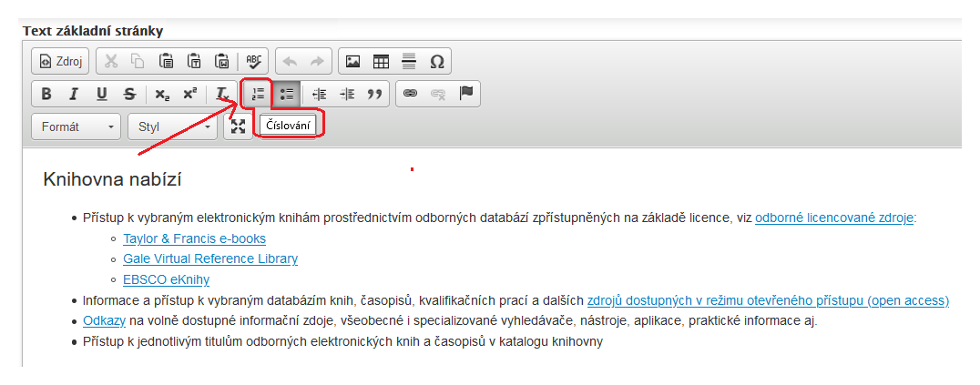Click the Anchor flag icon
The height and width of the screenshot is (385, 980).
click(466, 94)
